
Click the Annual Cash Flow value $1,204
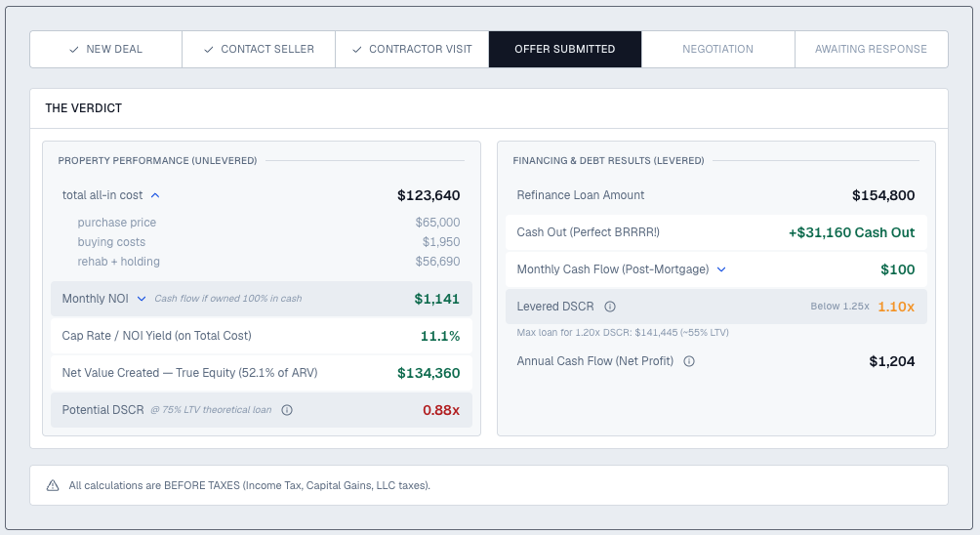pyautogui.click(x=892, y=361)
